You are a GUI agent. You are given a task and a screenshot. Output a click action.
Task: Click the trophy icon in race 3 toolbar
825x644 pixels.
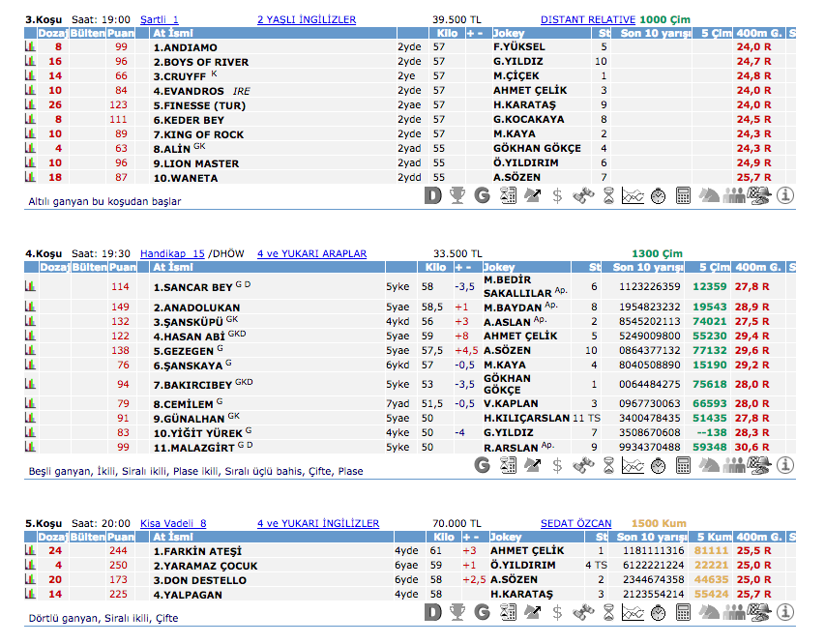457,196
